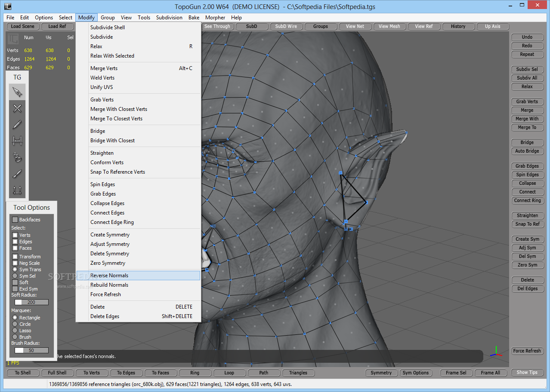Click the Loop selection button
This screenshot has width=550, height=392.
(229, 373)
